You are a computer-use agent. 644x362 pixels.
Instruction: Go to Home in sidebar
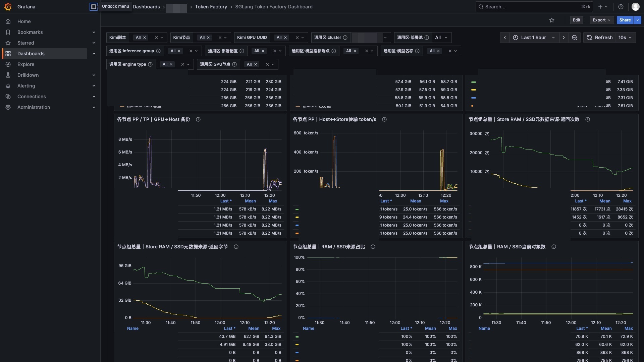tap(24, 21)
